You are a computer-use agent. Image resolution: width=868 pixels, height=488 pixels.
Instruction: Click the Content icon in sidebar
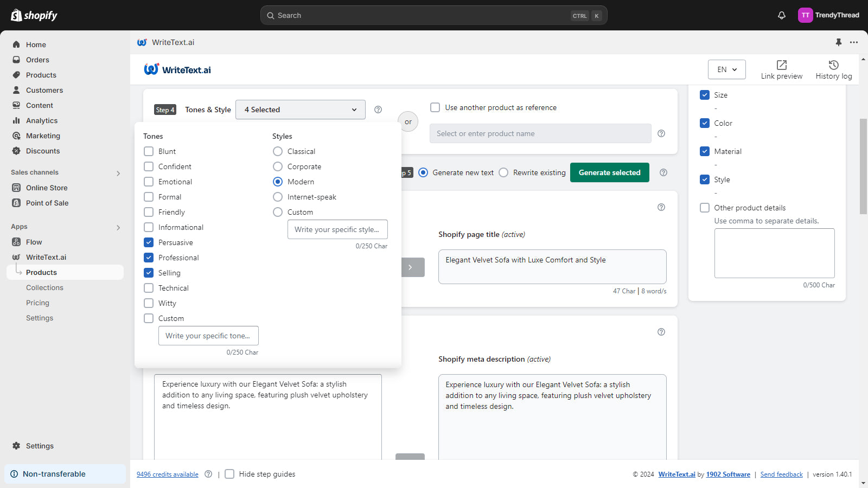point(16,105)
